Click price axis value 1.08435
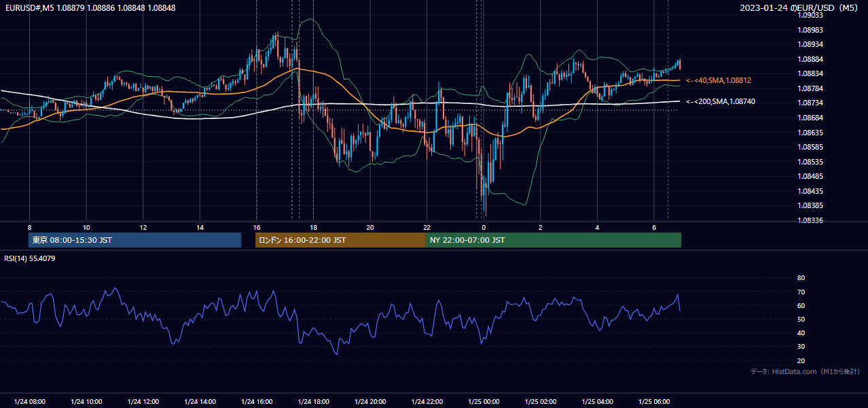This screenshot has height=408, width=868. tap(810, 191)
